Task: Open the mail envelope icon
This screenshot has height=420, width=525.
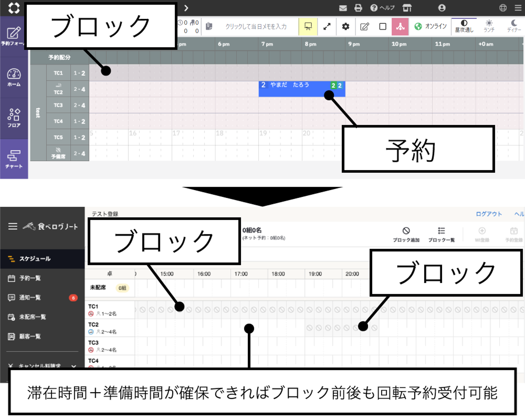Action: (x=343, y=8)
